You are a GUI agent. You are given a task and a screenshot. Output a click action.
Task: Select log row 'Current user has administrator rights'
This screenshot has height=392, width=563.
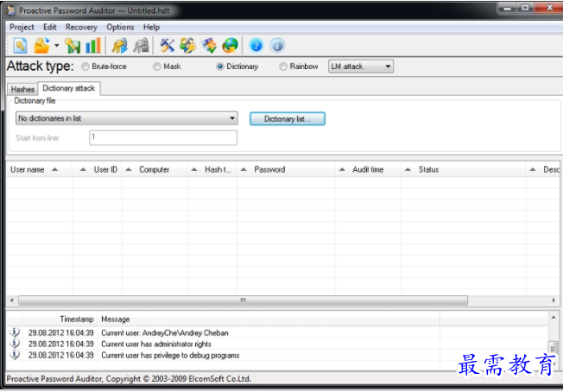tap(277, 344)
